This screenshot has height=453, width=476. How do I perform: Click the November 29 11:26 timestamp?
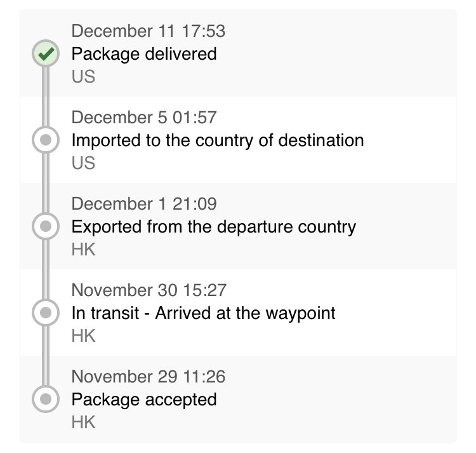pos(148,376)
